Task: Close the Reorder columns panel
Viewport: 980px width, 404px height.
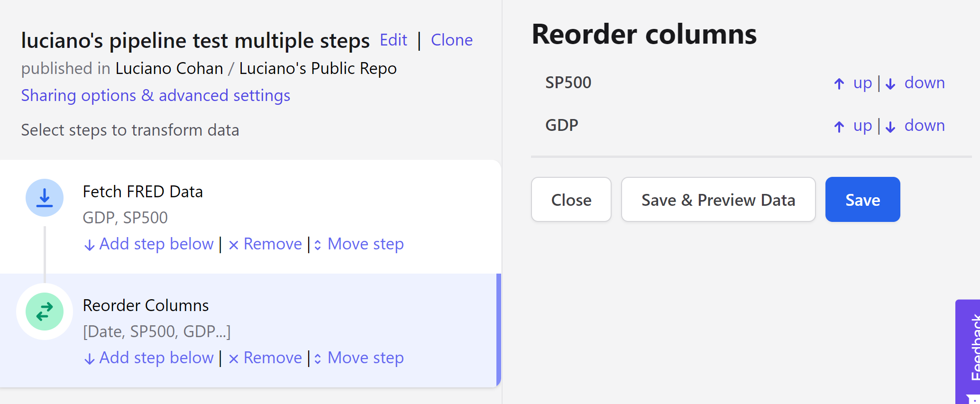Action: point(571,200)
